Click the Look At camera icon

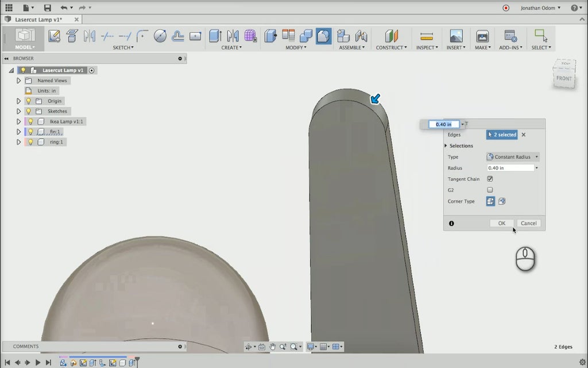(x=262, y=347)
